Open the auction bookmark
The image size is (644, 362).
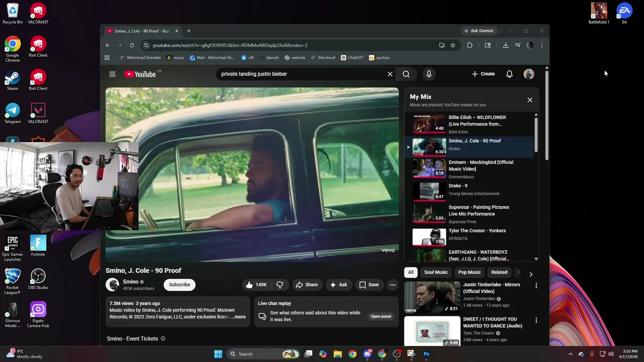[x=379, y=58]
